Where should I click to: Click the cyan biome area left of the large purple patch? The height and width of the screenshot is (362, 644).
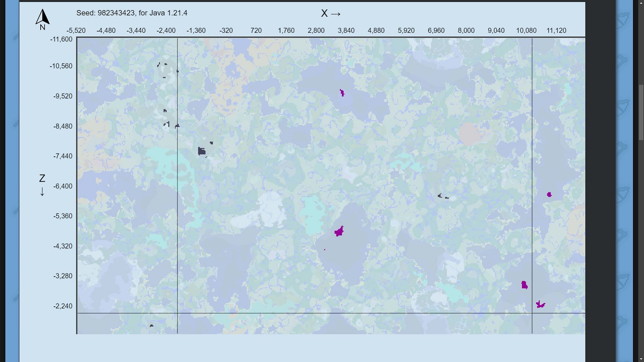(x=313, y=215)
